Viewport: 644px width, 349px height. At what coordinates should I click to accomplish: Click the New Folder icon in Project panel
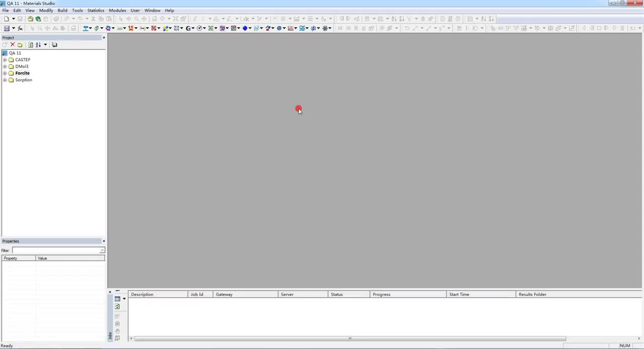coord(20,45)
